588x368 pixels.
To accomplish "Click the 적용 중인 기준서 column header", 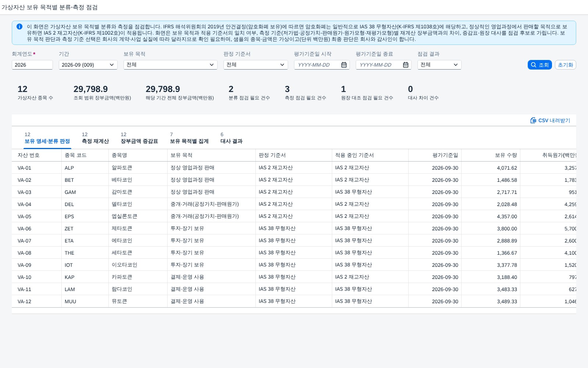I will tap(370, 155).
